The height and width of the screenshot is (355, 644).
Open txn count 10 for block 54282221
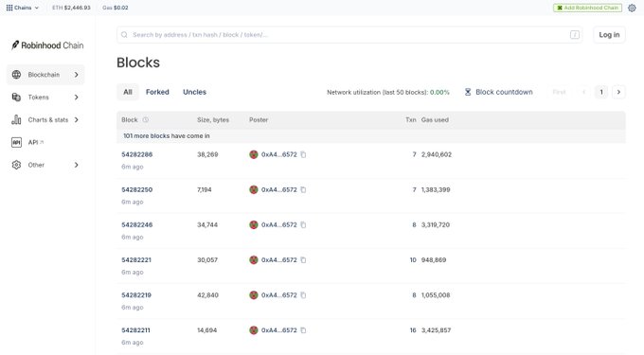click(413, 260)
